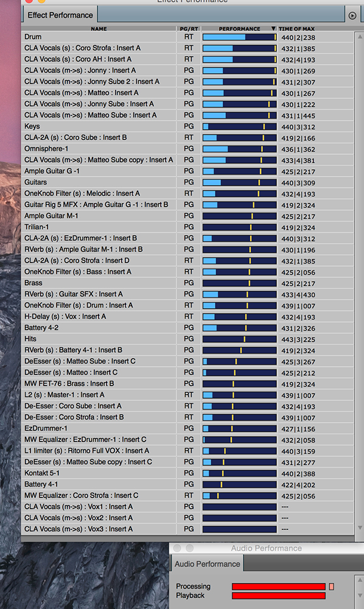This screenshot has height=609, width=364.
Task: Select the Audio Performance tab
Action: click(207, 564)
